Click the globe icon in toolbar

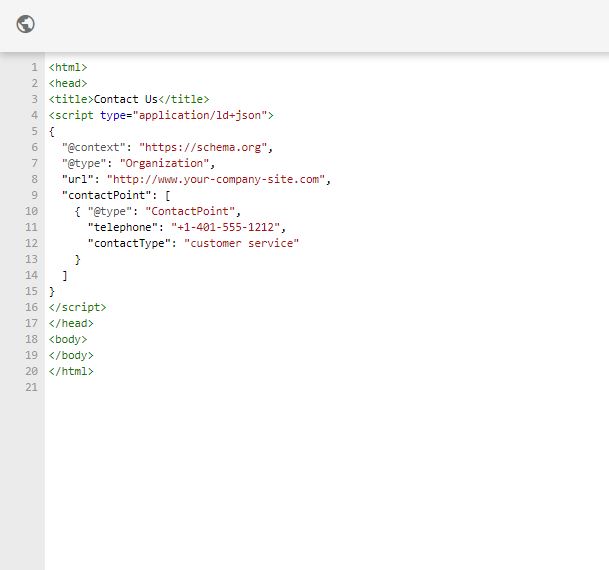(26, 24)
